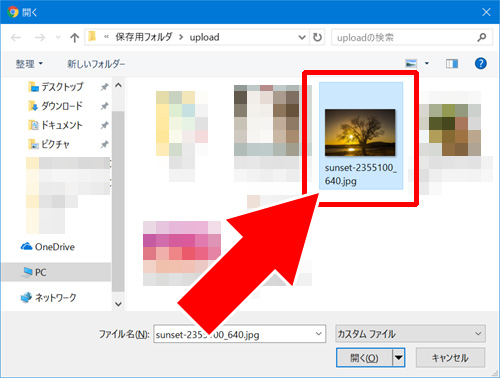Screen dimensions: 500x378
Task: Open recent locations dropdown arrow
Action: [x=58, y=37]
